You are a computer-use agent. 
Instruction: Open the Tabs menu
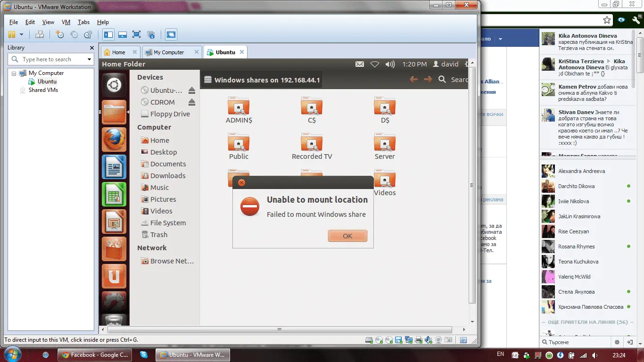(83, 22)
